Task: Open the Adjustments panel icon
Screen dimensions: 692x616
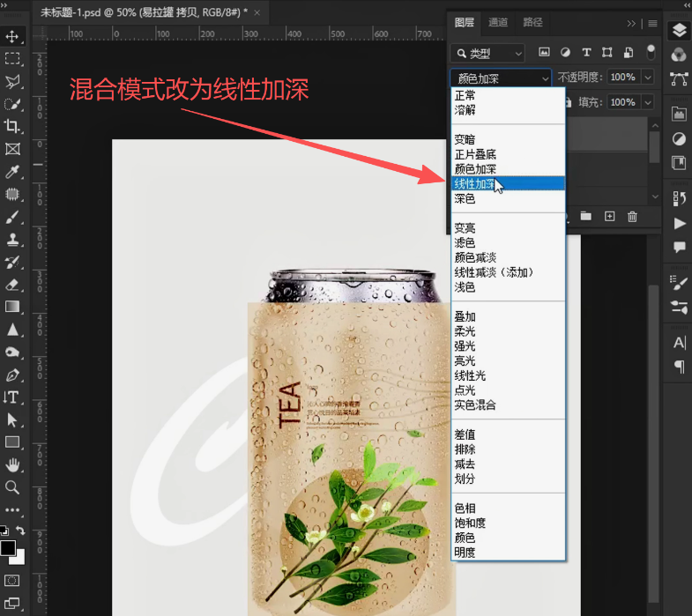Action: tap(679, 139)
